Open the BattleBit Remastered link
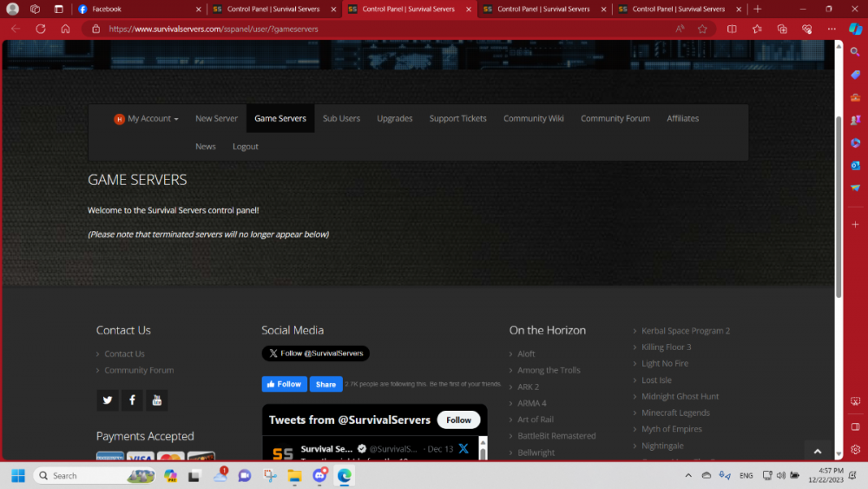The width and height of the screenshot is (868, 489). coord(556,436)
